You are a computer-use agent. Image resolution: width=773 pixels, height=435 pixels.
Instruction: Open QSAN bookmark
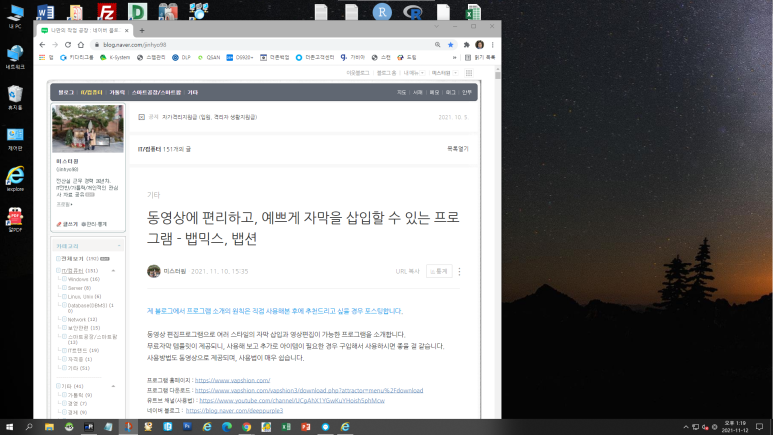pos(209,58)
